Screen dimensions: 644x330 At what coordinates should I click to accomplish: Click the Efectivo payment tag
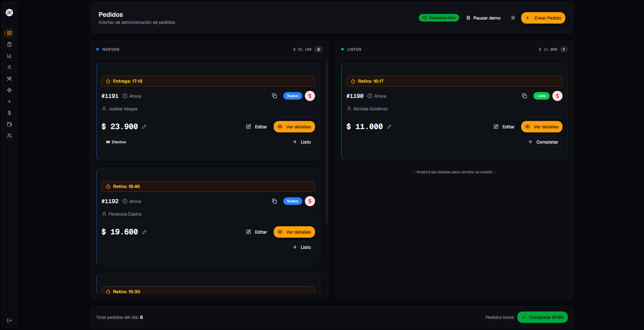(116, 142)
